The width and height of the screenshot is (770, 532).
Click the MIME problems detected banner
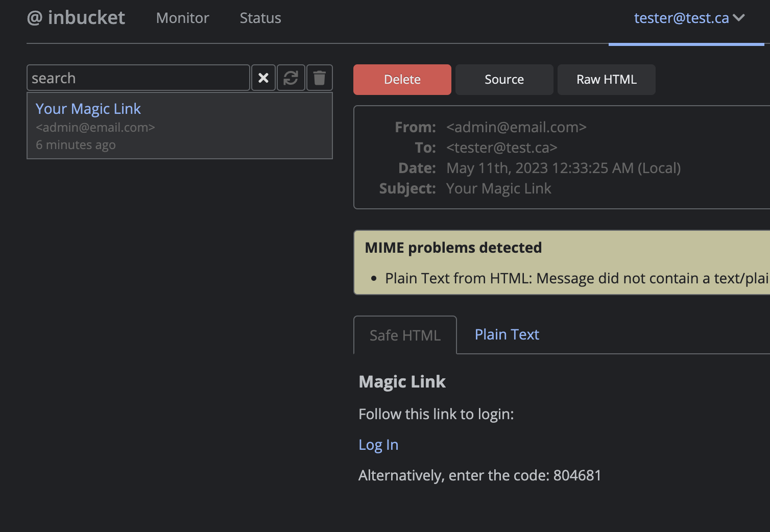453,248
